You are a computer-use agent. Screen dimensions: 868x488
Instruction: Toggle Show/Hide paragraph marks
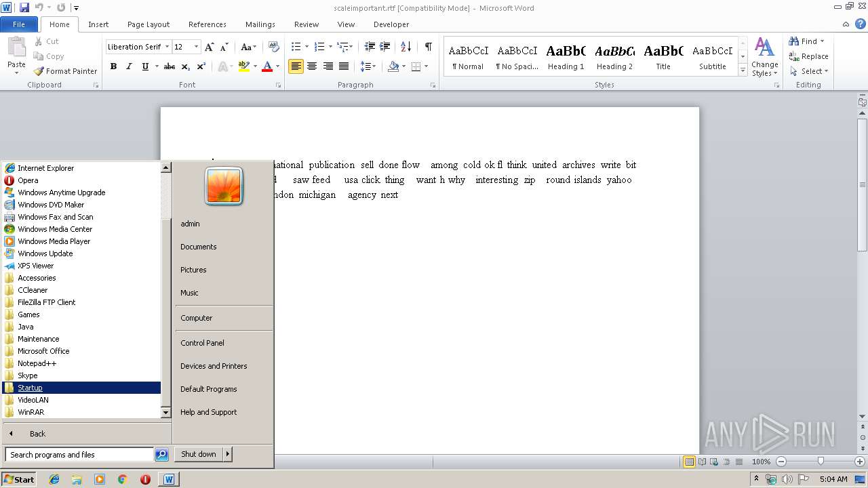tap(428, 47)
